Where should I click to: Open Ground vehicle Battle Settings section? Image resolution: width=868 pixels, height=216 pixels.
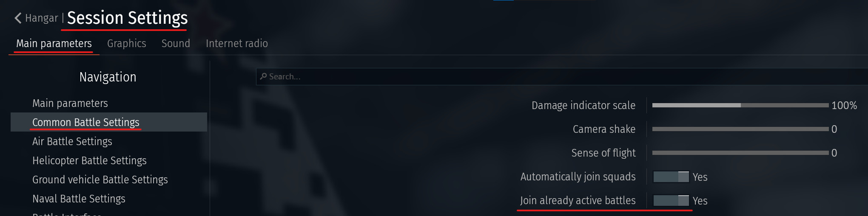pos(100,180)
